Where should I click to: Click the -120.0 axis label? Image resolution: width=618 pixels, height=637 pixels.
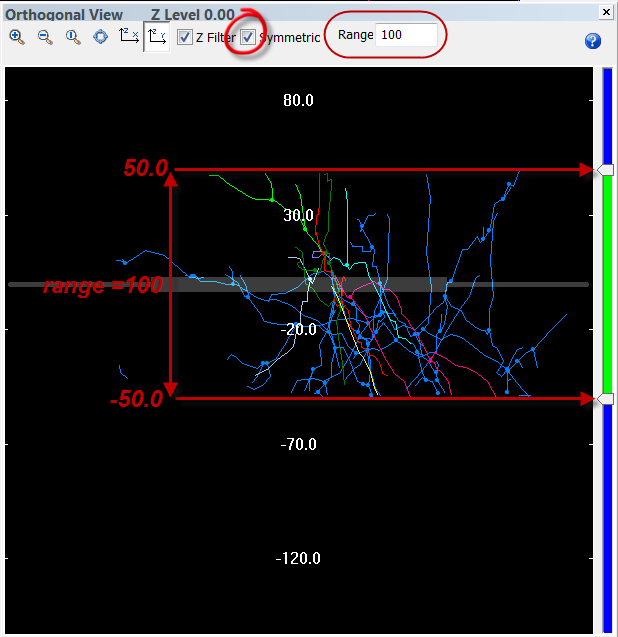pyautogui.click(x=298, y=558)
